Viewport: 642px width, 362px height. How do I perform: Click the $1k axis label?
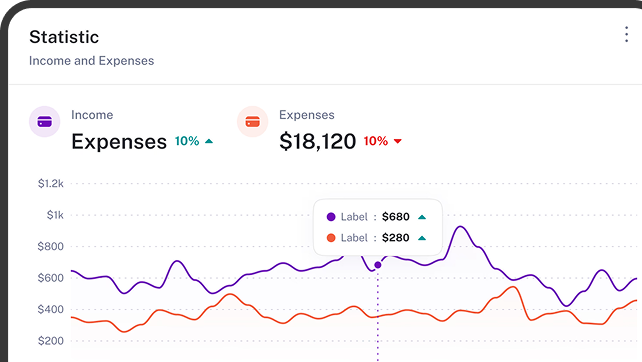click(55, 215)
